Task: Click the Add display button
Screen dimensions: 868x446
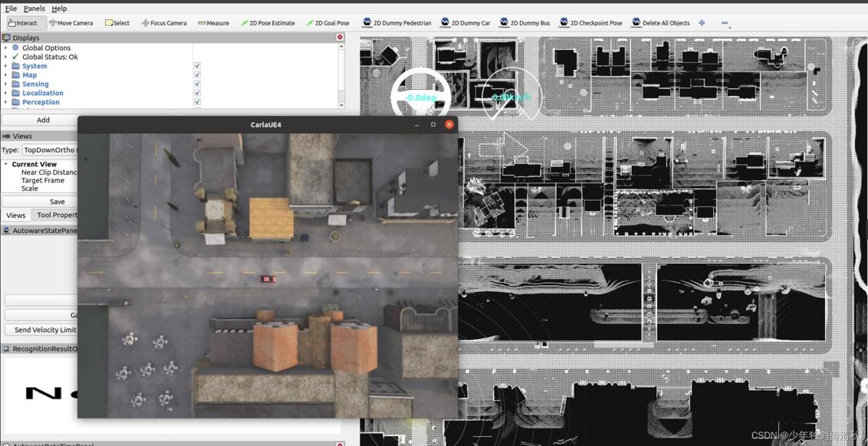Action: tap(43, 120)
